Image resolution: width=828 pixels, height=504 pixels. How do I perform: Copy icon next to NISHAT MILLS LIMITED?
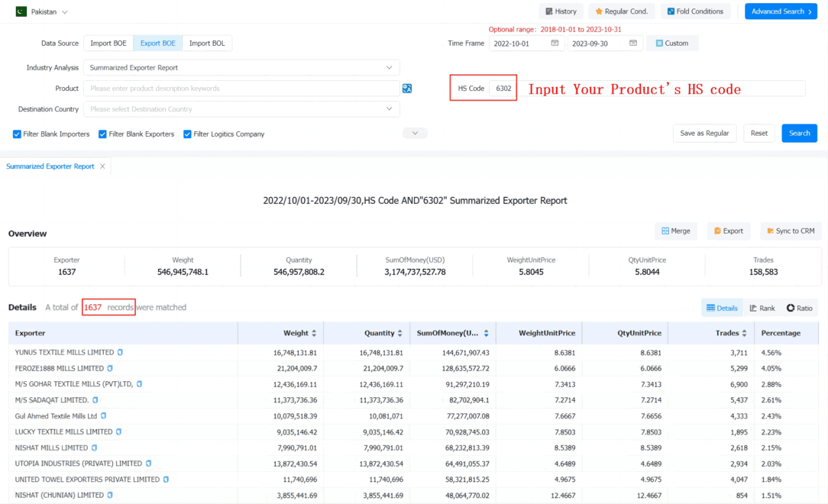(x=94, y=447)
